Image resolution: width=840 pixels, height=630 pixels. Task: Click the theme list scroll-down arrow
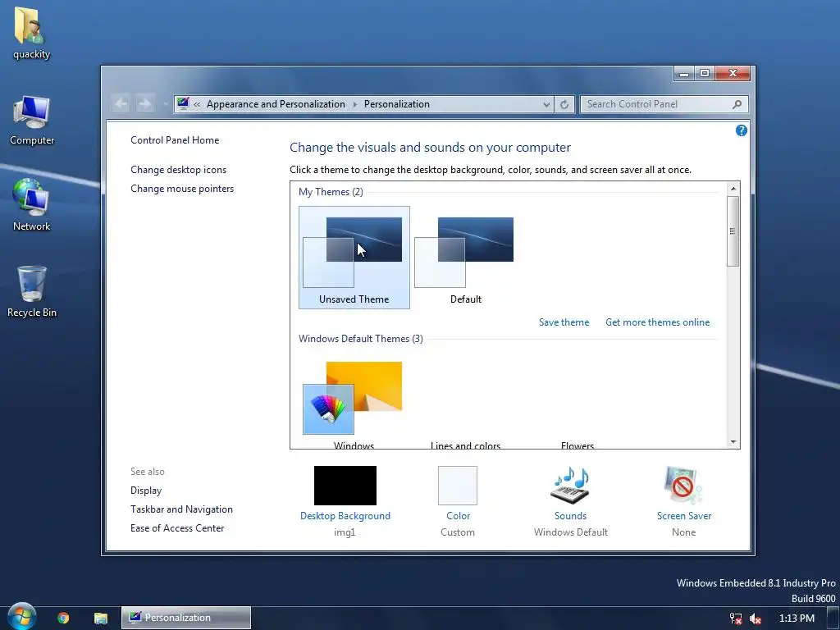pyautogui.click(x=733, y=442)
